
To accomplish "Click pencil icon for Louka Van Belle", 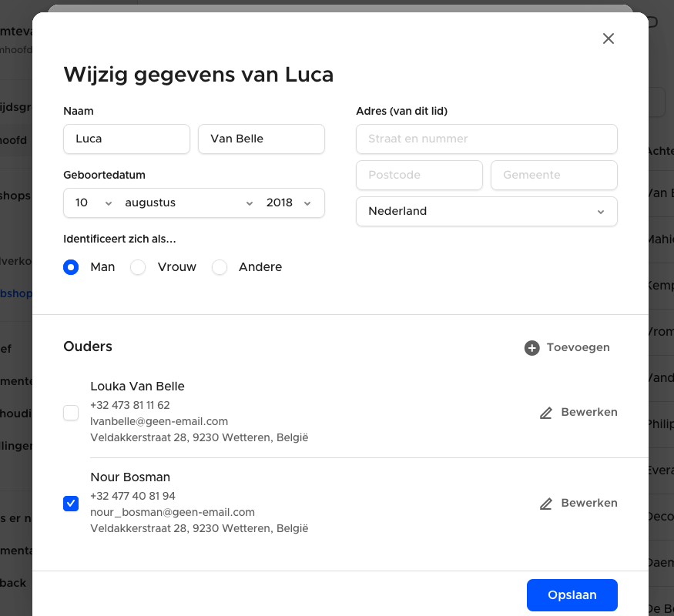I will (x=546, y=413).
